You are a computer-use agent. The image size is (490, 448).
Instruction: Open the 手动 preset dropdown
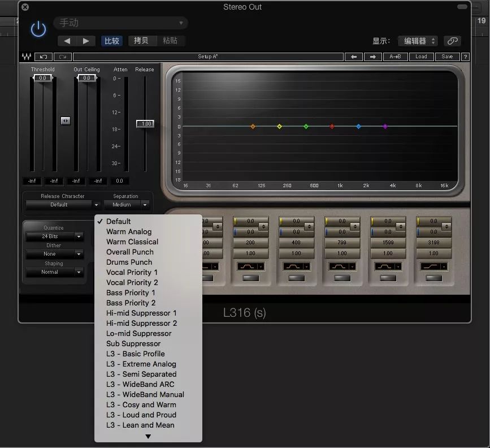pyautogui.click(x=120, y=23)
